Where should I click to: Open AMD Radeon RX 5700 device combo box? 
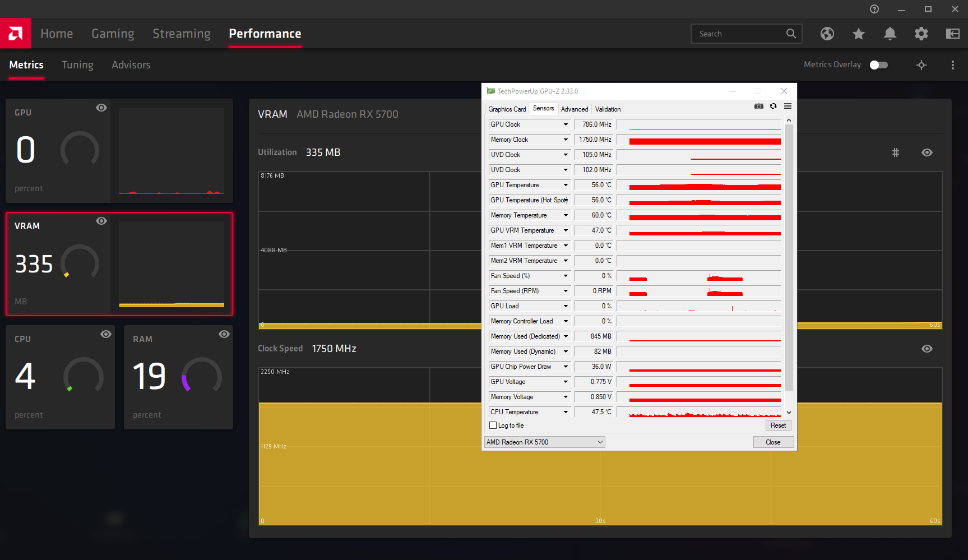pyautogui.click(x=544, y=442)
